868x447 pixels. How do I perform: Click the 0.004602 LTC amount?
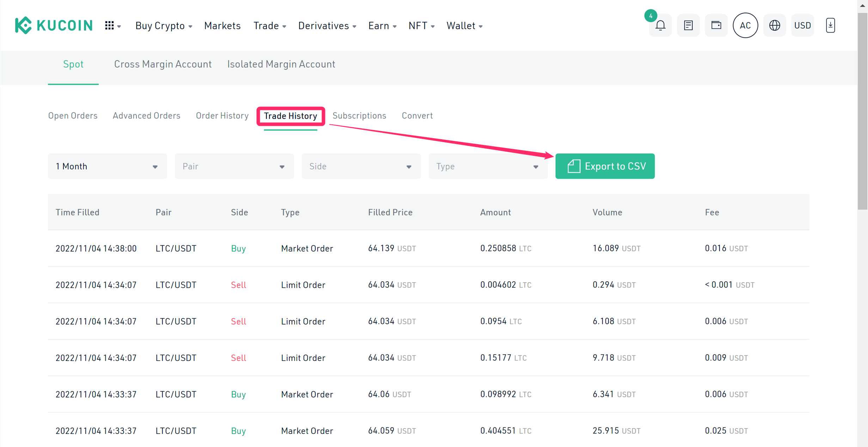506,285
